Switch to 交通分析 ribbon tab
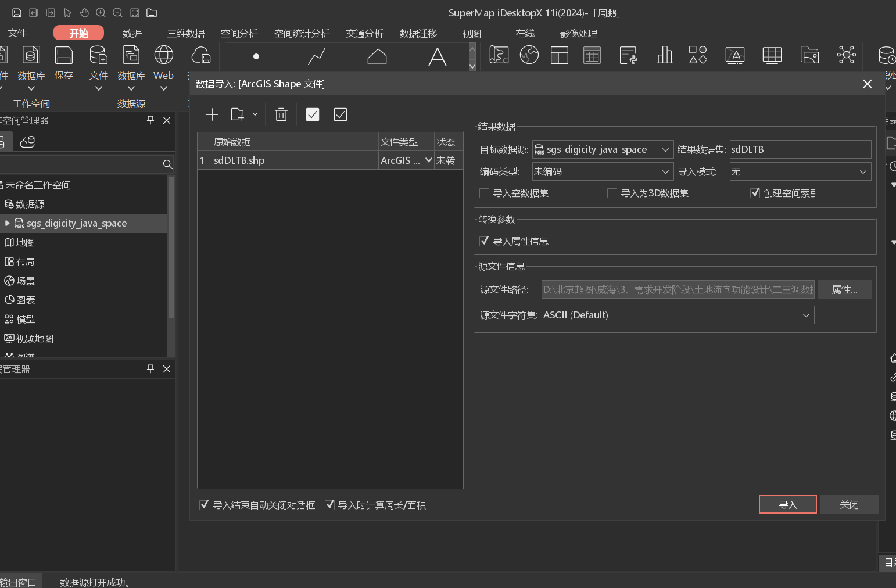This screenshot has width=896, height=588. pos(365,33)
